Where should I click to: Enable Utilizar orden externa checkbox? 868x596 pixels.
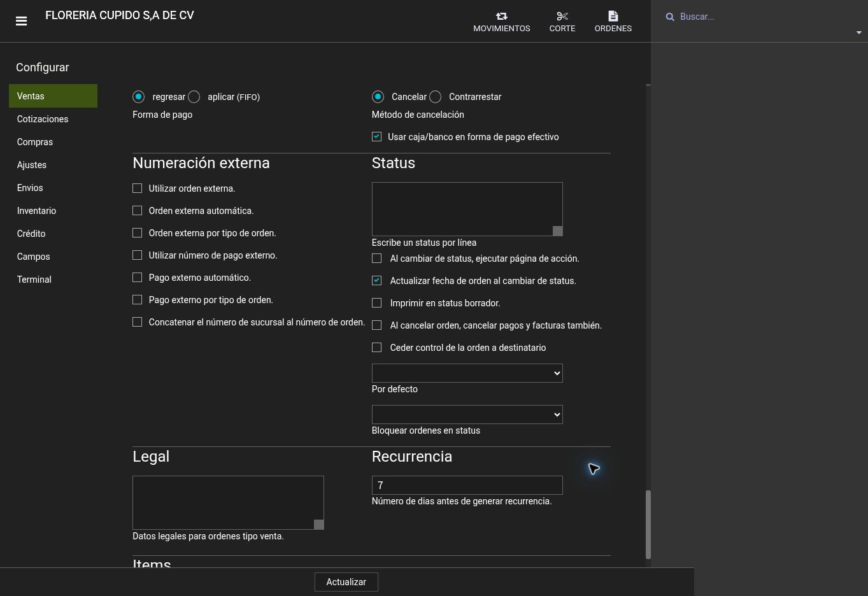click(137, 188)
